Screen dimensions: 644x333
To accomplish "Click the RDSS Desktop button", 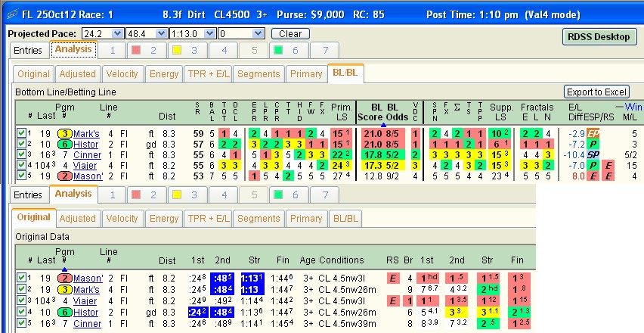I will [x=599, y=37].
